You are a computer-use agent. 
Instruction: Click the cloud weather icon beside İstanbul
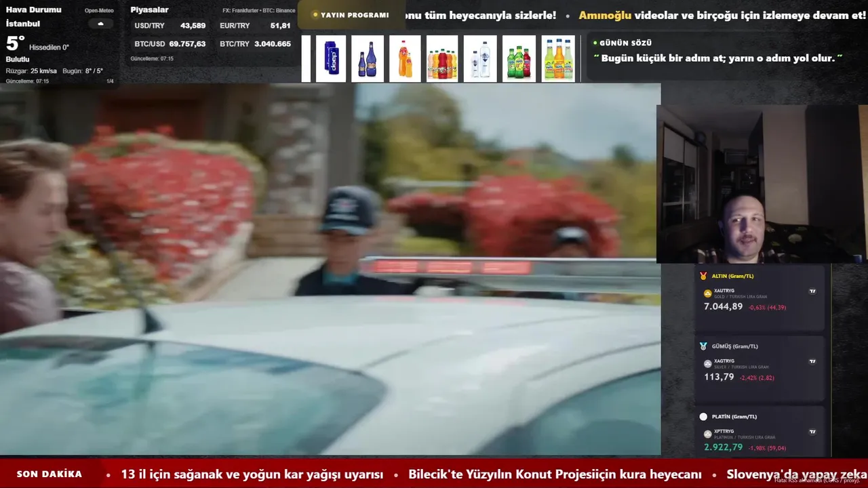pos(100,24)
